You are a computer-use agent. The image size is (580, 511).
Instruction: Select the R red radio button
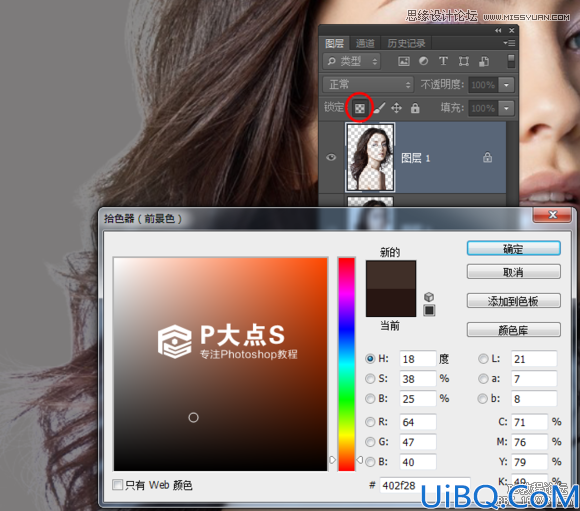370,422
